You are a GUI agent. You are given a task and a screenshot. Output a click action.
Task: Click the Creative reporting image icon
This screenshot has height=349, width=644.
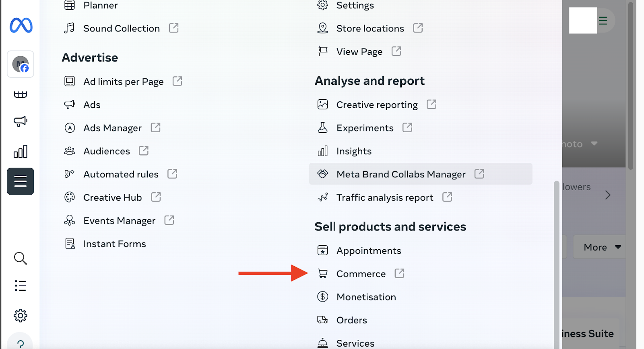[323, 105]
